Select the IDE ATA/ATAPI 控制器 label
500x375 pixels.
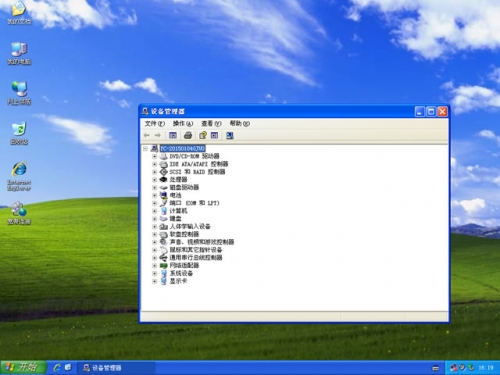pyautogui.click(x=199, y=164)
